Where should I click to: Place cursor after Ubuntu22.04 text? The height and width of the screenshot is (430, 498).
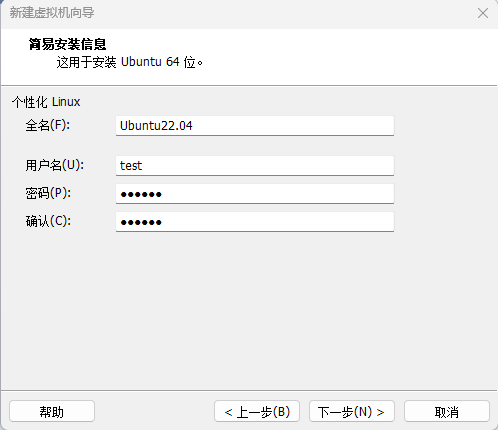[193, 126]
